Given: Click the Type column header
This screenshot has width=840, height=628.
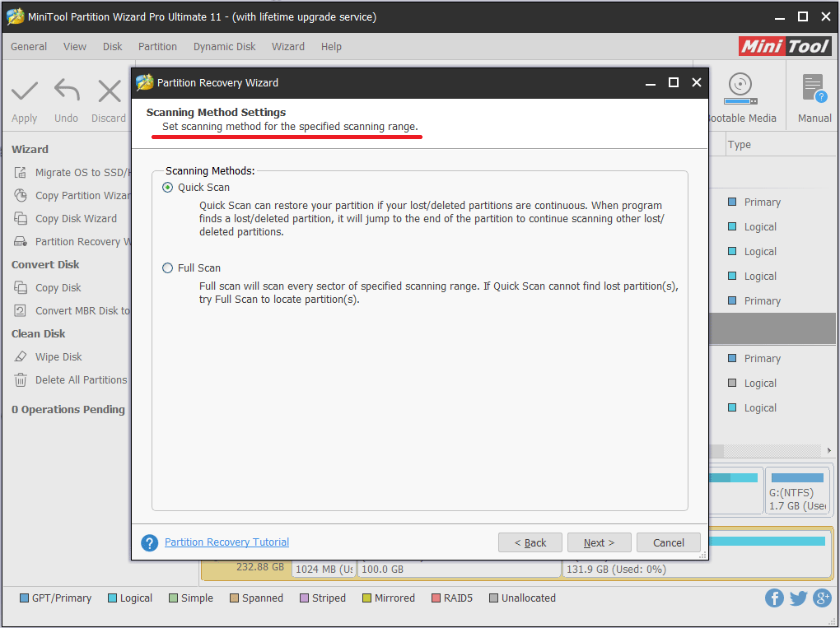Looking at the screenshot, I should coord(740,145).
